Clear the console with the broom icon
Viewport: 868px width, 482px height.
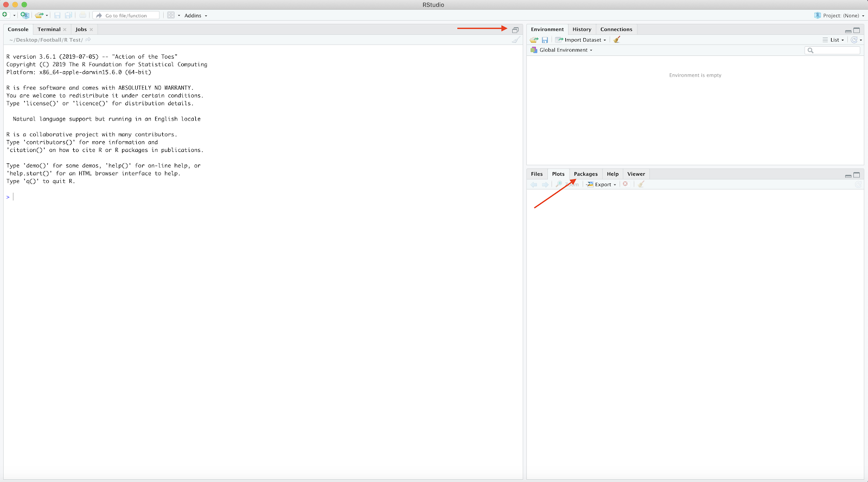(x=516, y=40)
